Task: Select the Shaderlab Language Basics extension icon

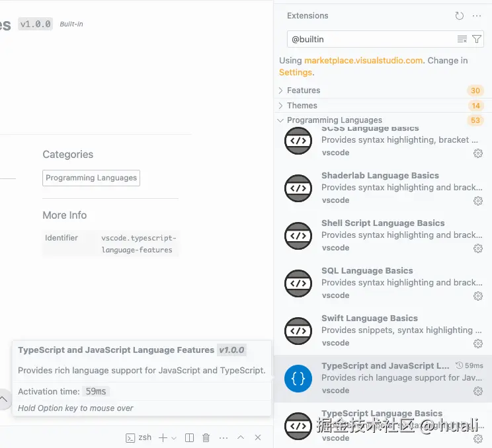Action: click(298, 188)
